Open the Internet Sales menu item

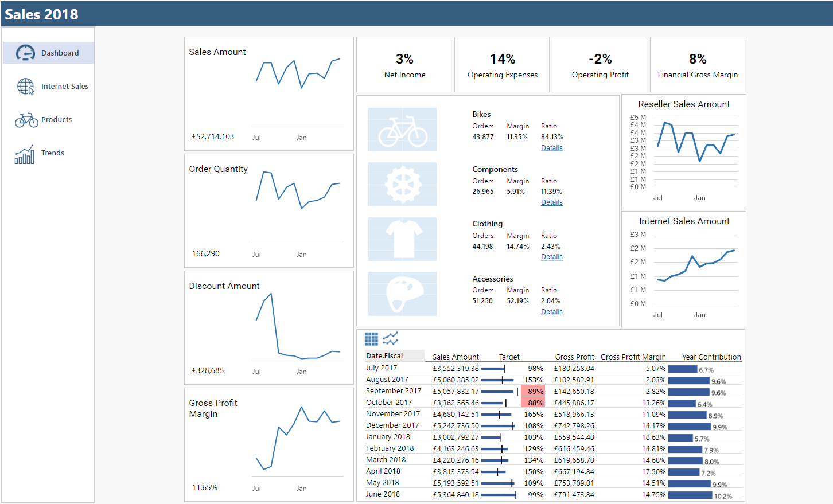(x=65, y=87)
